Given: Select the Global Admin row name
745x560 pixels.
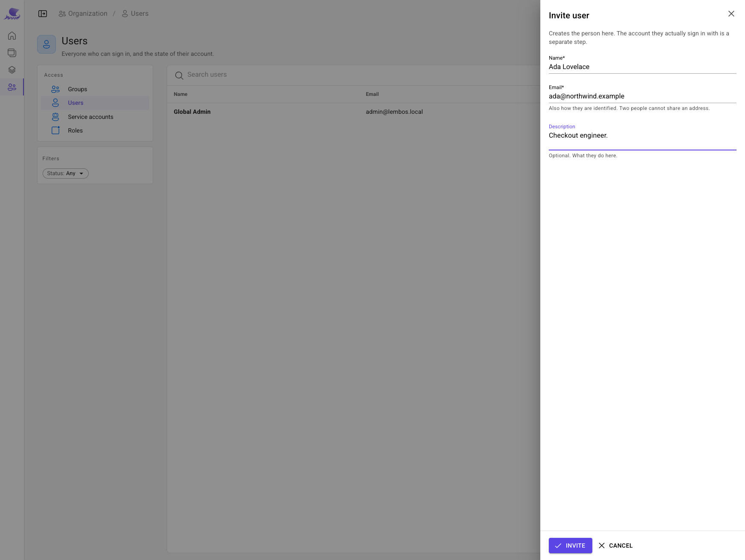Looking at the screenshot, I should (192, 112).
